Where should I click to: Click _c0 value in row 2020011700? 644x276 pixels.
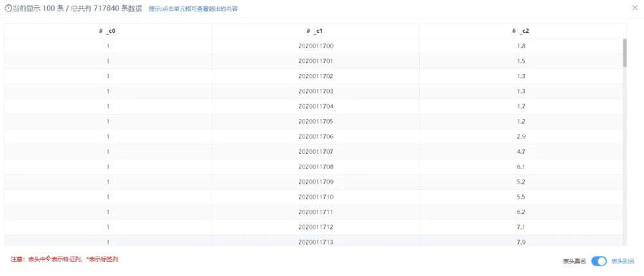point(108,46)
